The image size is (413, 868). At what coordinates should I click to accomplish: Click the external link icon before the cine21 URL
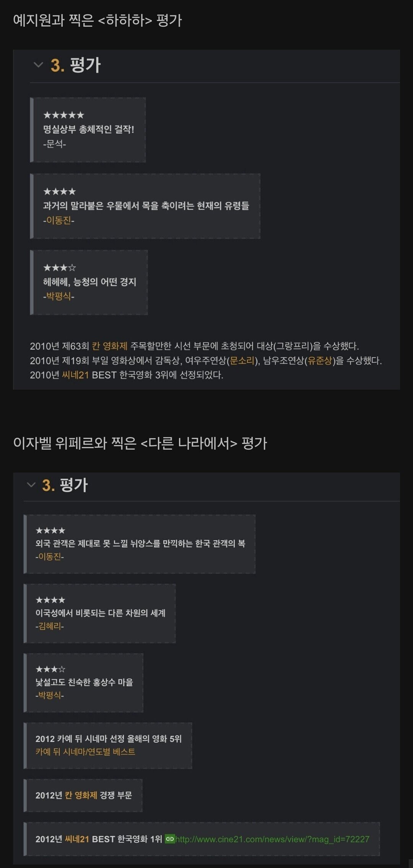[170, 839]
